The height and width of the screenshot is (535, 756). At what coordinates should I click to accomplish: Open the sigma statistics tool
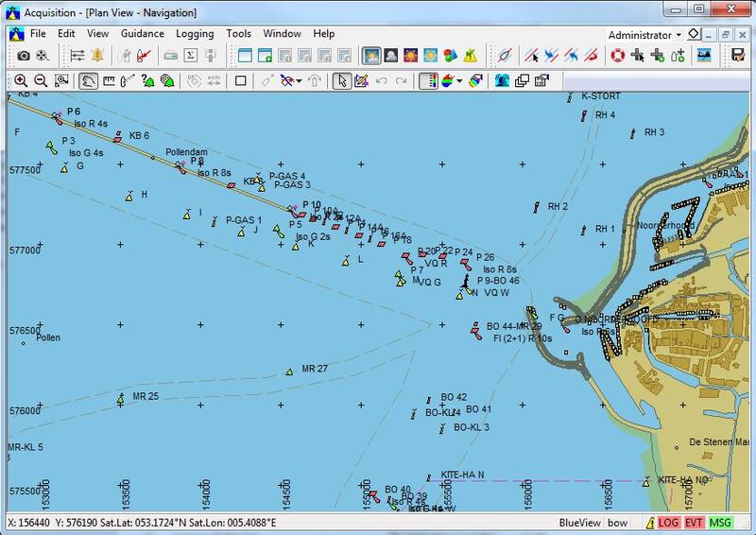pos(190,56)
